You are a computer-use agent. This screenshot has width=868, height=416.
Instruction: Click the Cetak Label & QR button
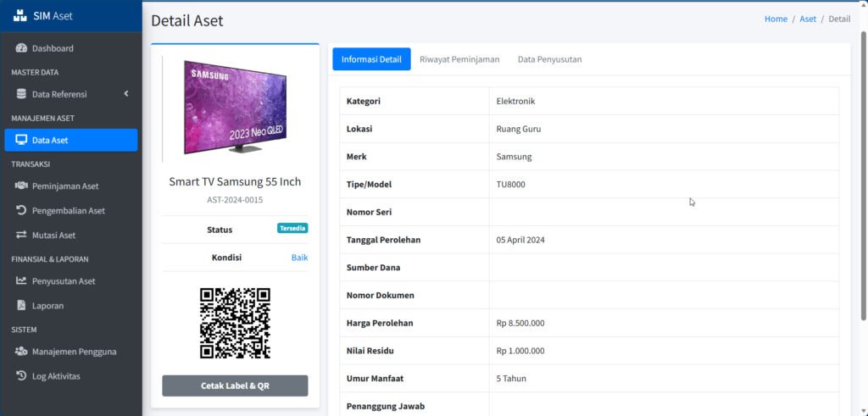click(x=236, y=385)
